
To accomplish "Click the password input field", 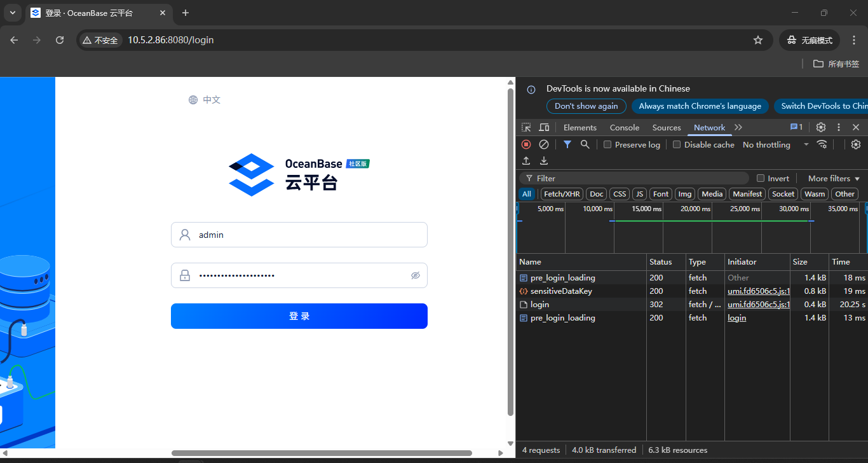I will click(x=299, y=275).
